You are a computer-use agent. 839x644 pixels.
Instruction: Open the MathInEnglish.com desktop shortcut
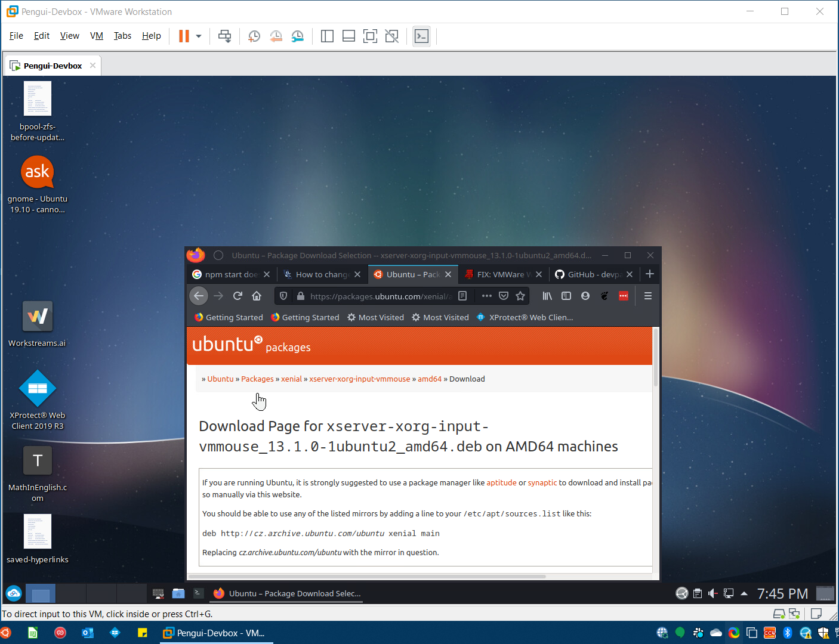pos(38,474)
